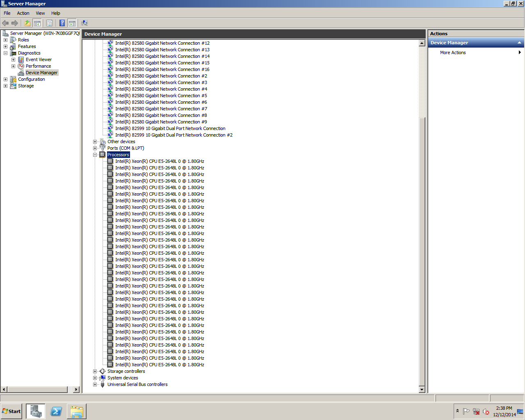The width and height of the screenshot is (525, 420).
Task: Expand the Other devices category
Action: pos(95,142)
